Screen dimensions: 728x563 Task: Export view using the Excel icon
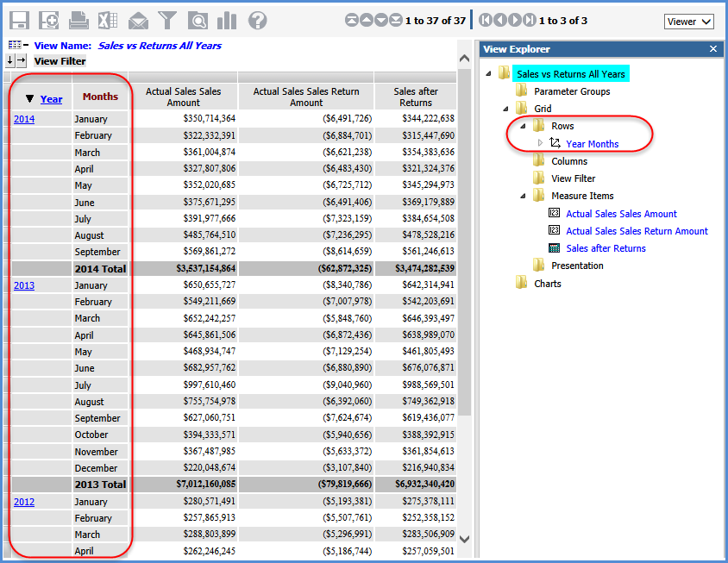108,21
